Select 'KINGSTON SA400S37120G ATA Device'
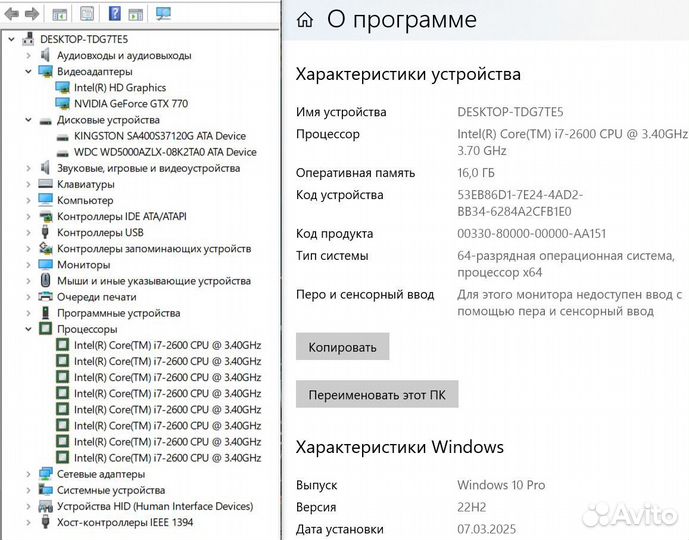Screen dimensions: 689x540 (x=160, y=136)
